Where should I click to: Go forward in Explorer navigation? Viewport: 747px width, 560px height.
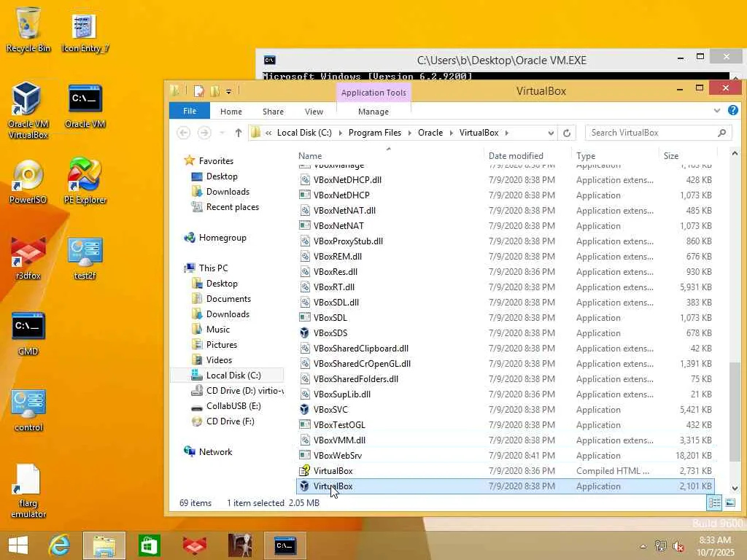point(204,133)
